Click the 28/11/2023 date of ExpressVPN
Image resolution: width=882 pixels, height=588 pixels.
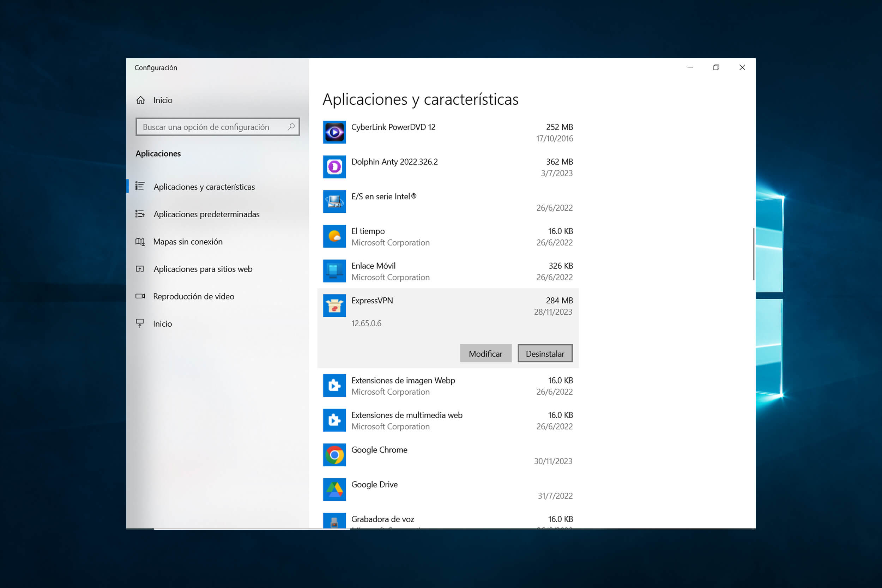pos(553,312)
